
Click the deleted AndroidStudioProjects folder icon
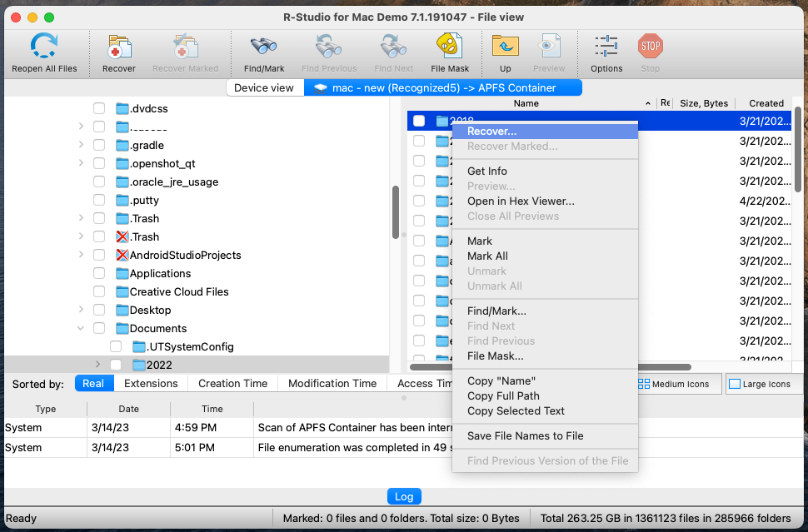[122, 255]
